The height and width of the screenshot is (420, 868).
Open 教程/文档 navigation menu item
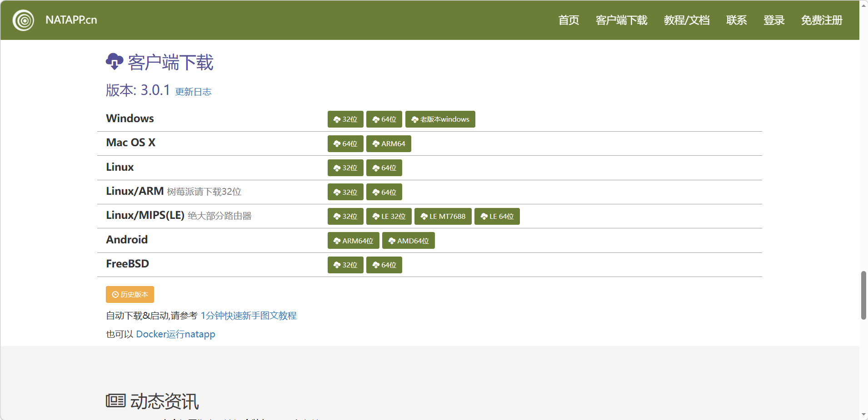[x=687, y=20]
